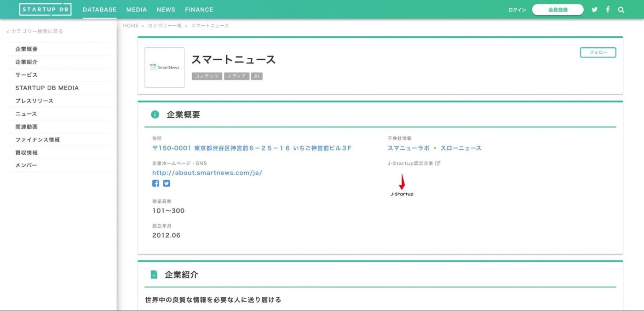The image size is (644, 311).
Task: Open the company homepage smartnews.com link
Action: tap(207, 172)
